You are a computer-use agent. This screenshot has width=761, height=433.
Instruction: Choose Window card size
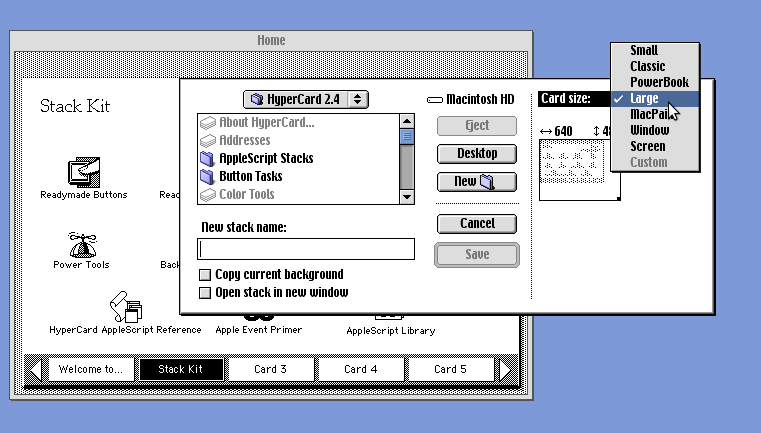[x=655, y=131]
